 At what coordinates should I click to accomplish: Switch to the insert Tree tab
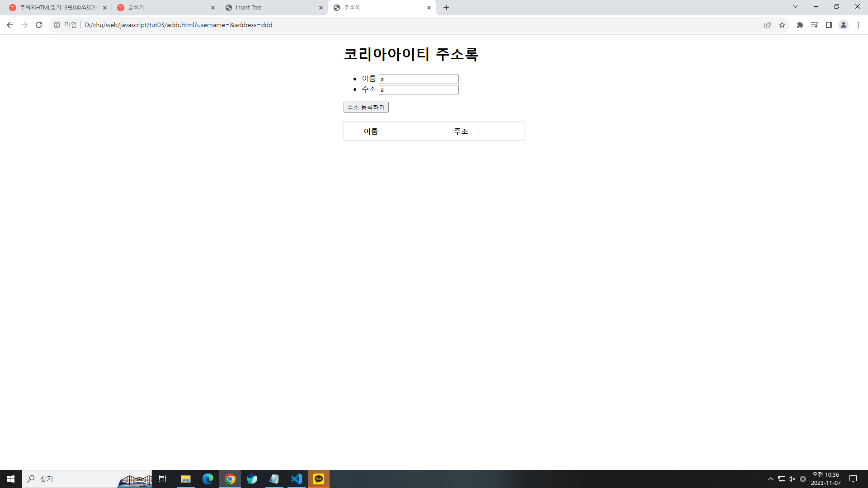271,8
